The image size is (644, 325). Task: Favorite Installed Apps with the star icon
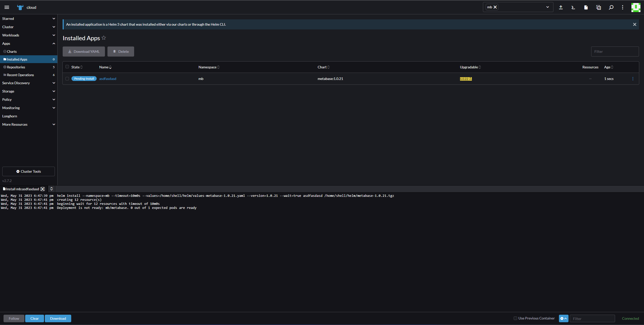(x=104, y=38)
